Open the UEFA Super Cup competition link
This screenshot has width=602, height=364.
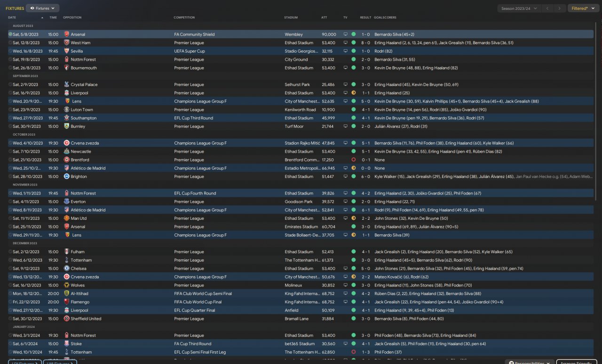pos(190,51)
